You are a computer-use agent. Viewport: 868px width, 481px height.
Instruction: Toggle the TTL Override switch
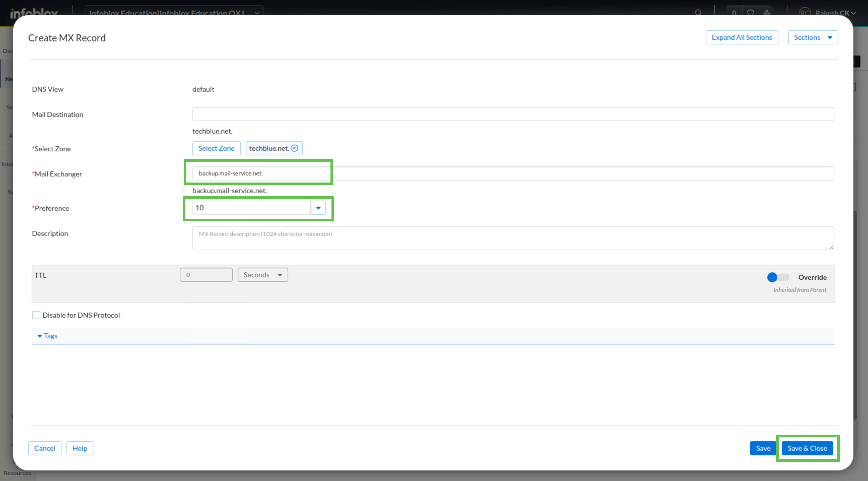click(778, 277)
